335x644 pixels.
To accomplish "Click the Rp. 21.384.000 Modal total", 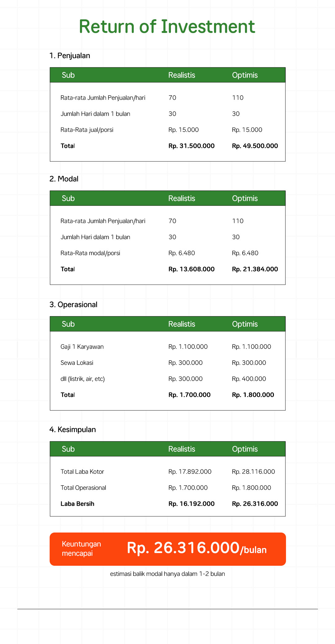I will pos(255,269).
